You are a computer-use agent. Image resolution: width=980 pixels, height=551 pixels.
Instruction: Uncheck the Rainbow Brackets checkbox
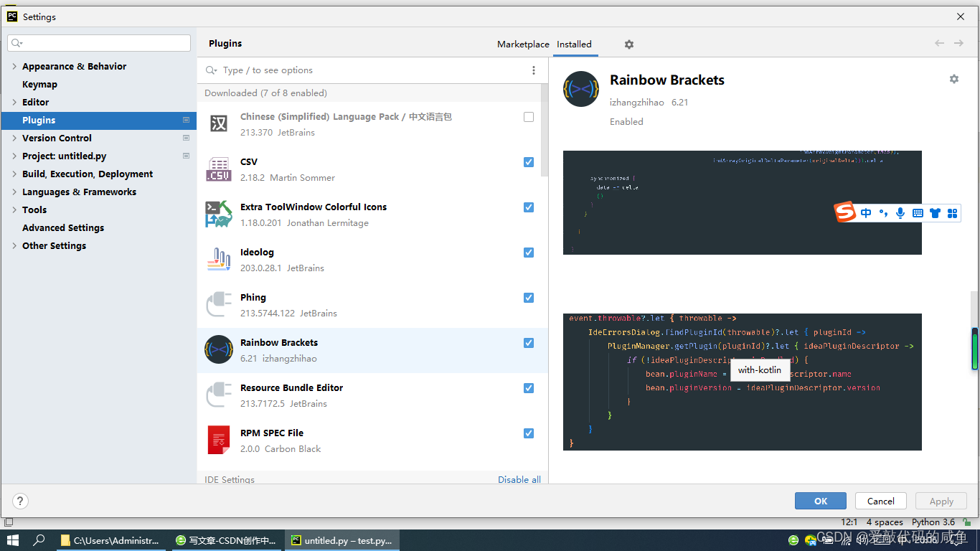click(529, 343)
